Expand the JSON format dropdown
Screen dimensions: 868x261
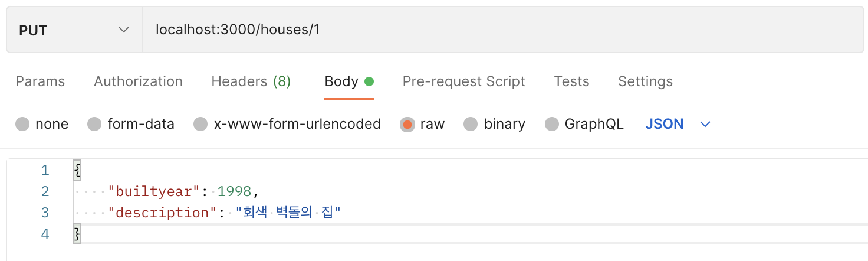coord(678,125)
